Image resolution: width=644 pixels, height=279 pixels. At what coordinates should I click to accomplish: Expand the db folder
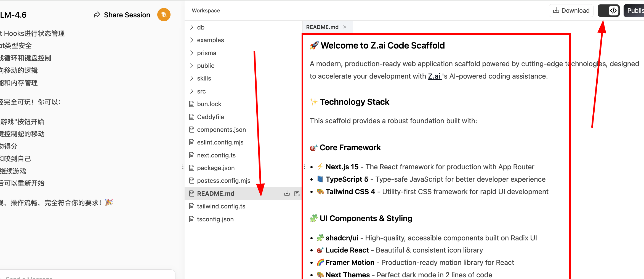(192, 27)
